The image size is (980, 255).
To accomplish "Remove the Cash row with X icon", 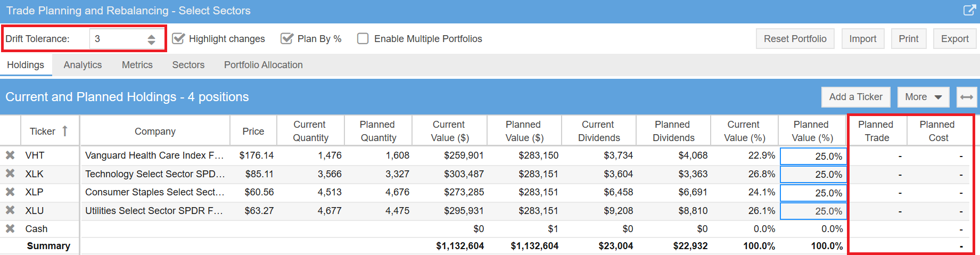I will click(x=10, y=229).
